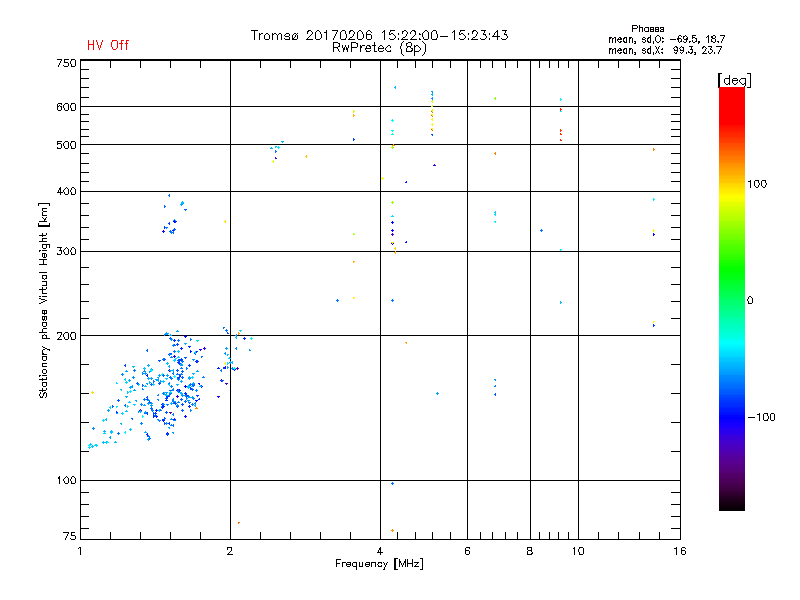The image size is (800, 600).
Task: Click the red 'HV Off' status label
Action: 108,45
